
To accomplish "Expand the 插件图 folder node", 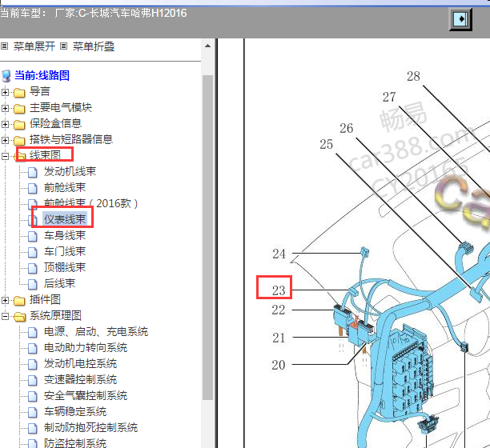I will point(5,300).
